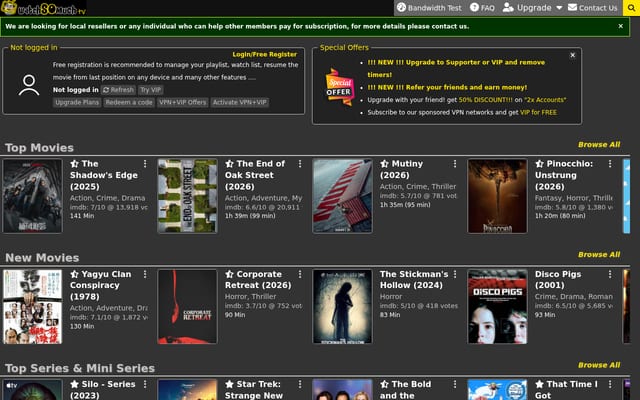Open options menu for Yagyu Clan Conspiracy

point(145,274)
